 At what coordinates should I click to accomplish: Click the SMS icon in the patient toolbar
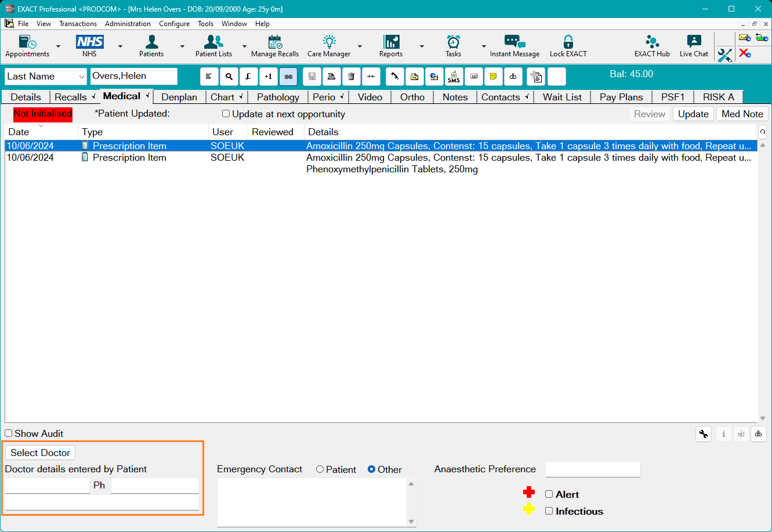[x=454, y=76]
